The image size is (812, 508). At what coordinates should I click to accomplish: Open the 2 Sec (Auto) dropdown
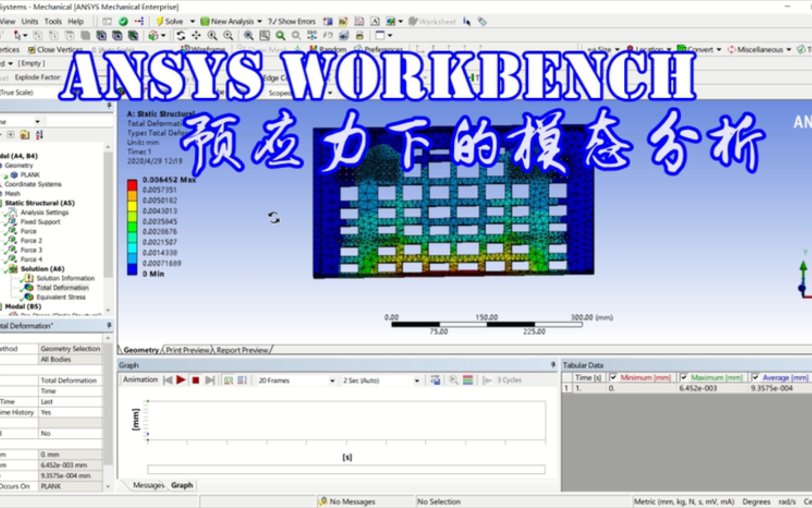[417, 380]
